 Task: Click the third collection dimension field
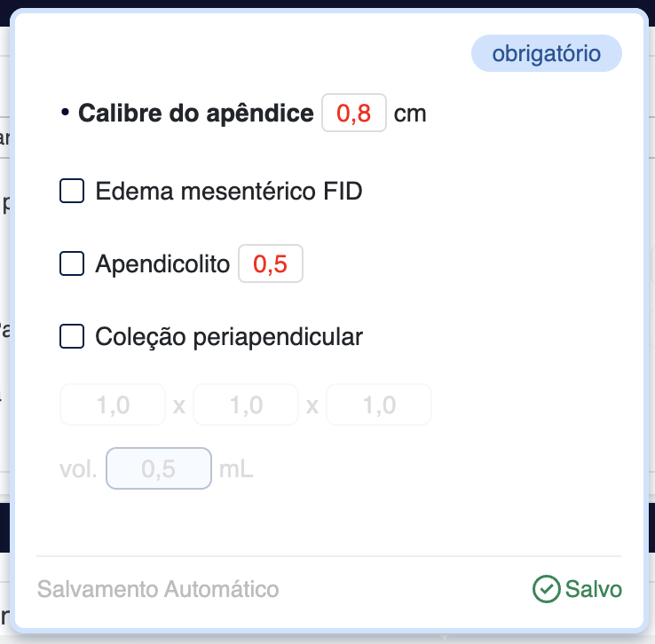379,405
